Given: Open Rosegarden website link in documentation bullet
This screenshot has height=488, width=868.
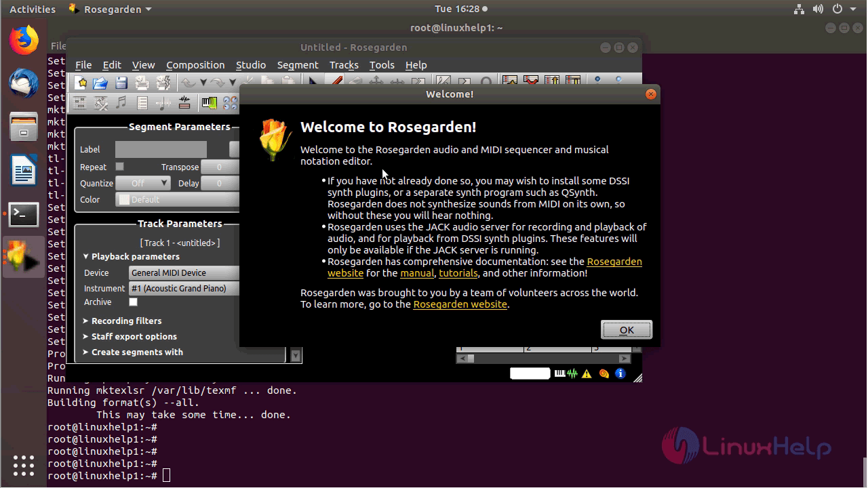Looking at the screenshot, I should point(614,262).
